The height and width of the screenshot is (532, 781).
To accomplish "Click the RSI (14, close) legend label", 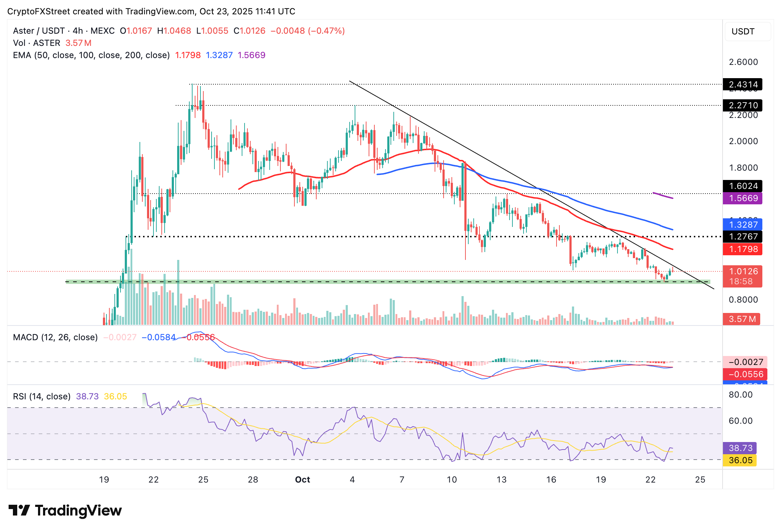I will (42, 396).
